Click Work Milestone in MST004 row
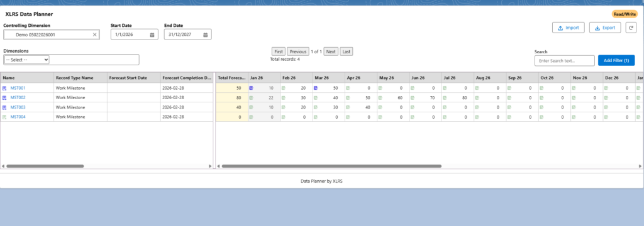The width and height of the screenshot is (644, 226). 70,117
